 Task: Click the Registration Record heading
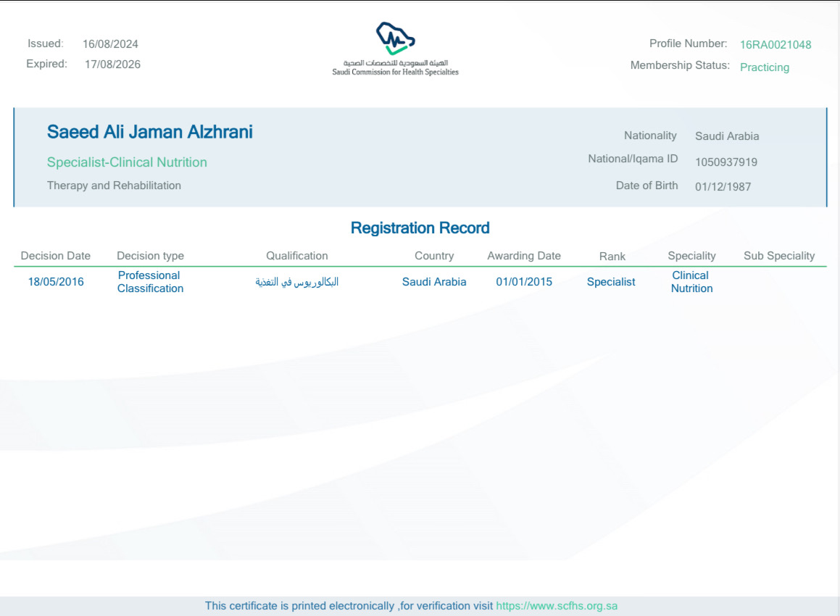point(420,228)
